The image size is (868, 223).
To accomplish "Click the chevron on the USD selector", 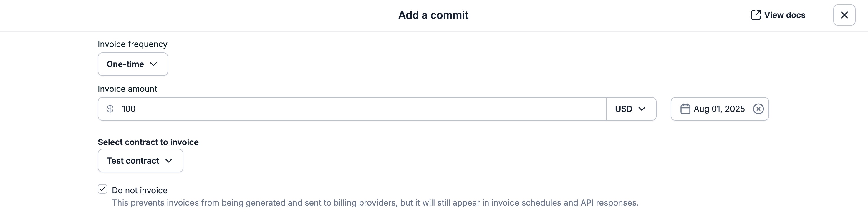I will (642, 109).
